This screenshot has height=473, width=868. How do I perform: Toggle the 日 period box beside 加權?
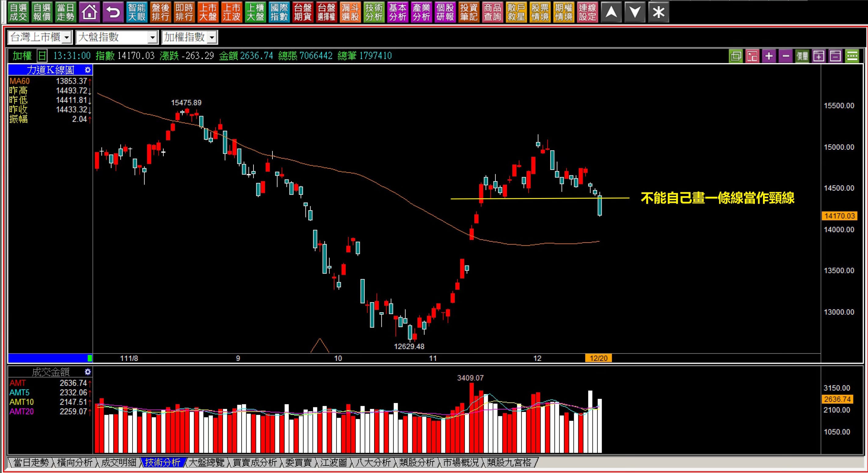point(42,56)
